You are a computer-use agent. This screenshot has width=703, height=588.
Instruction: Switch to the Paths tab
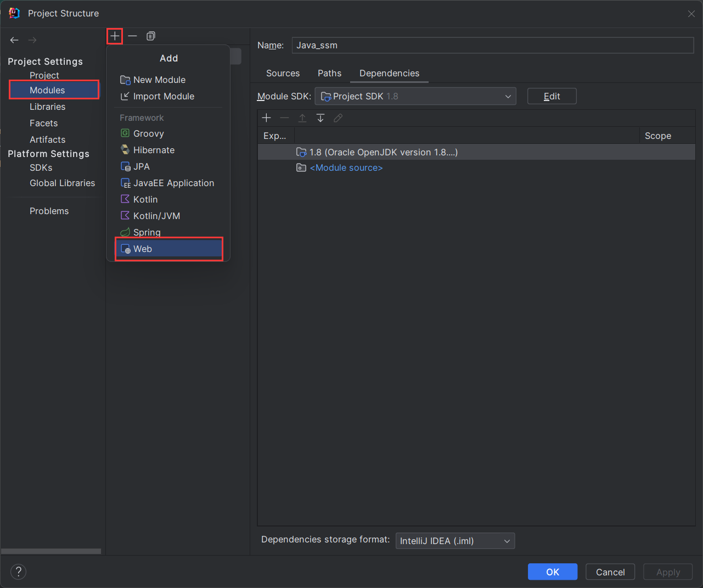pos(329,74)
